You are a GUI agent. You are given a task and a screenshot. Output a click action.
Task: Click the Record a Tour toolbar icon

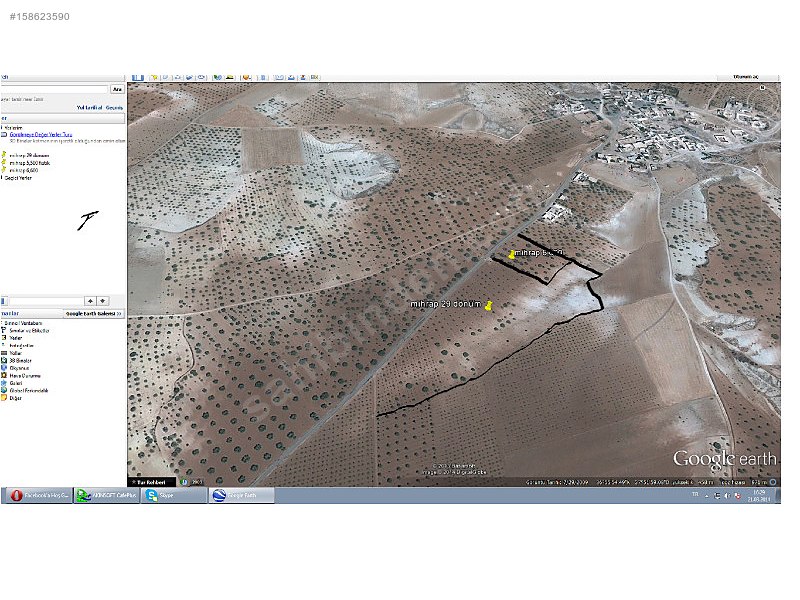(202, 77)
